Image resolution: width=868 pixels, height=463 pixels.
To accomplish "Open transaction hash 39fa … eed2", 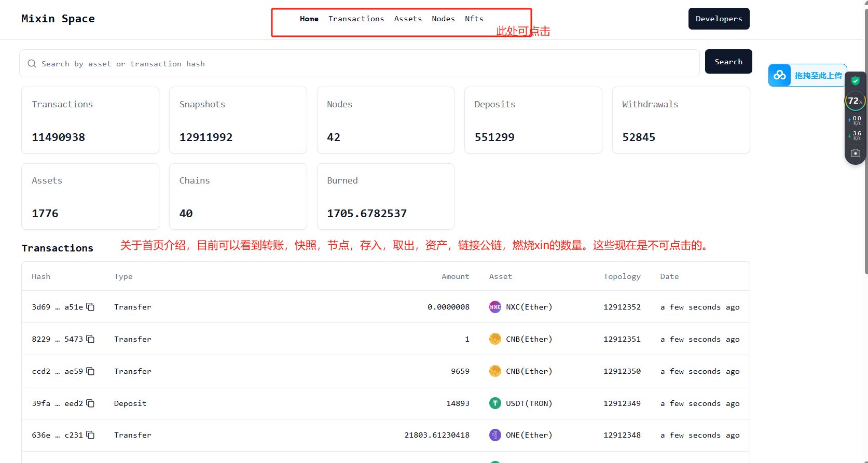I will 57,403.
